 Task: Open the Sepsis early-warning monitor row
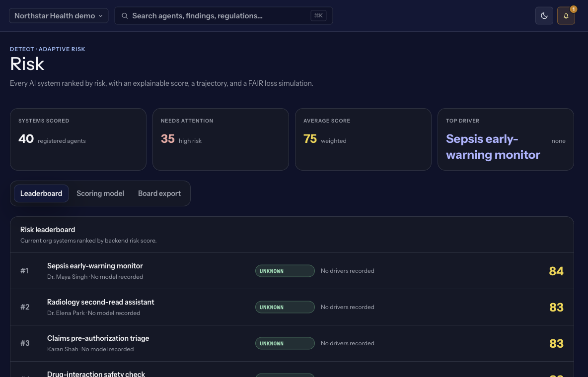click(292, 271)
